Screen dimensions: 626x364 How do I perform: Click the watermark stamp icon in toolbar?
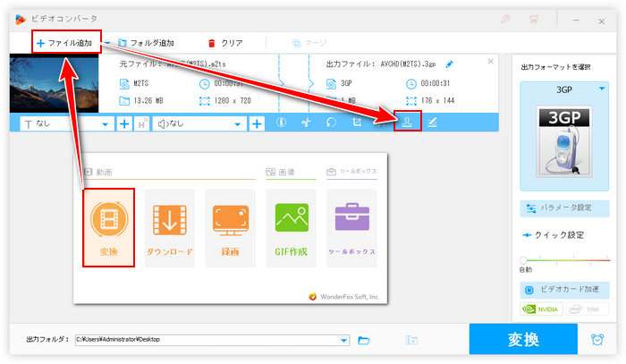point(407,123)
